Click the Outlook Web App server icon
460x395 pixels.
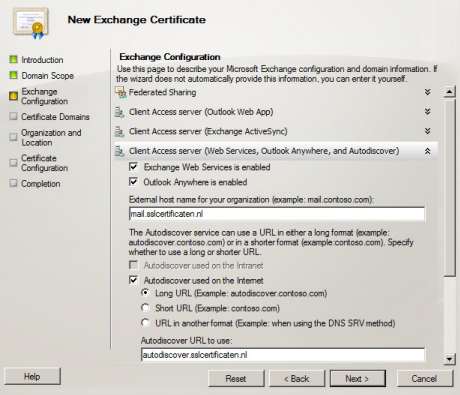pos(119,112)
